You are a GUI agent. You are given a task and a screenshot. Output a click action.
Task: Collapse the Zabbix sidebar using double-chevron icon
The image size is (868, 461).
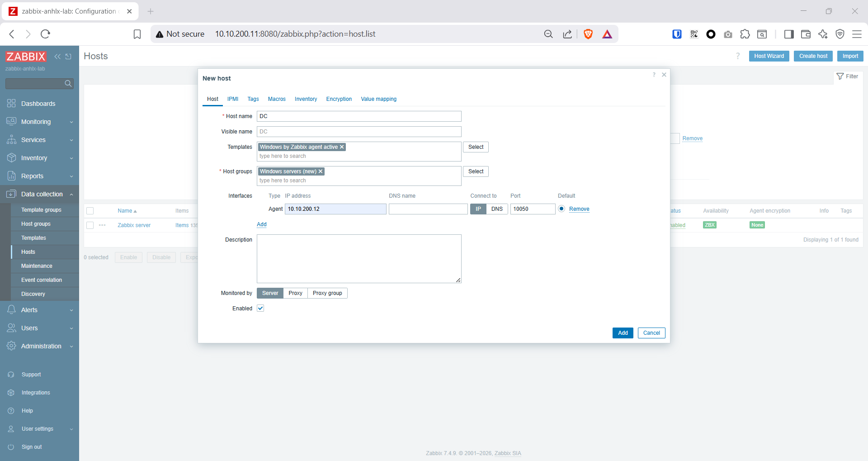(x=57, y=57)
